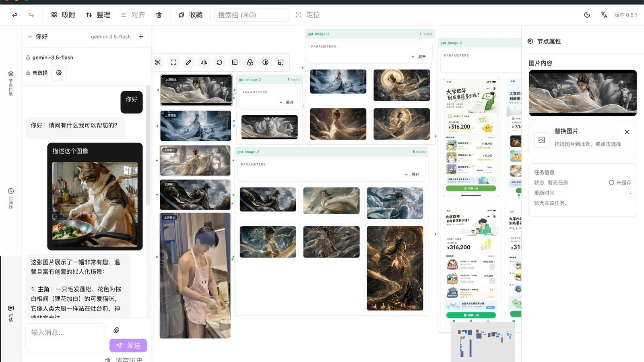Expand parameters of 1 results gpt-image-2 node
The height and width of the screenshot is (362, 644).
pos(287,103)
